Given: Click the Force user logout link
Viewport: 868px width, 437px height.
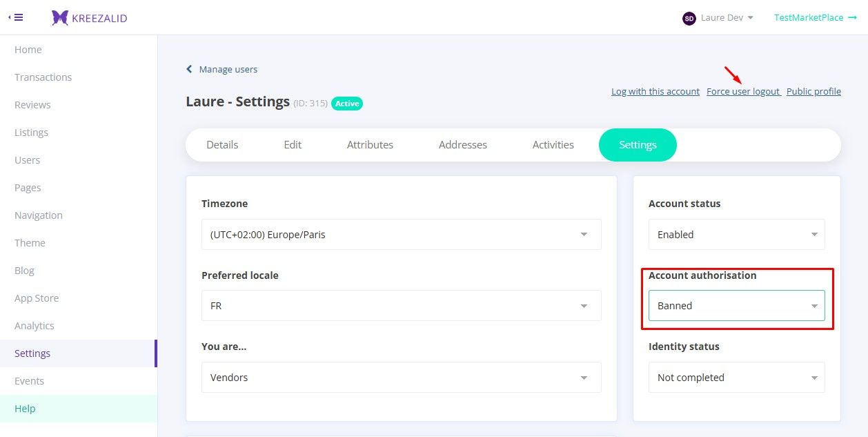Looking at the screenshot, I should click(743, 91).
